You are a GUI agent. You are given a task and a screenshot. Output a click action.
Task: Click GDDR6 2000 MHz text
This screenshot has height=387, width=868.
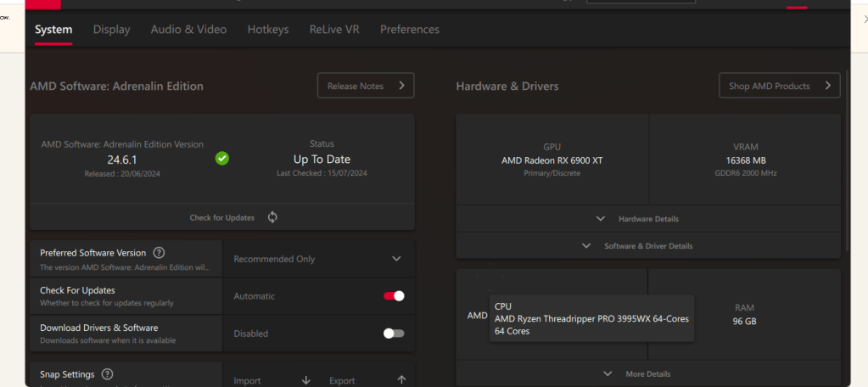pyautogui.click(x=746, y=173)
